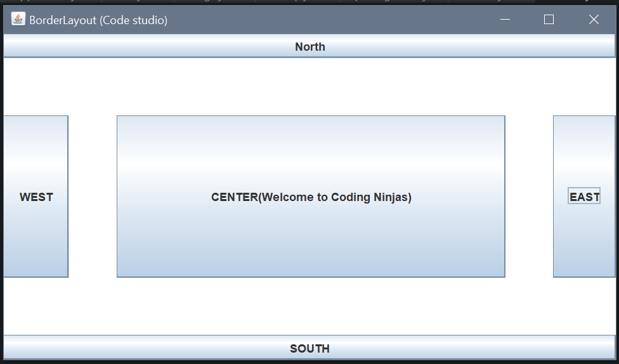Click the North button

click(x=309, y=46)
